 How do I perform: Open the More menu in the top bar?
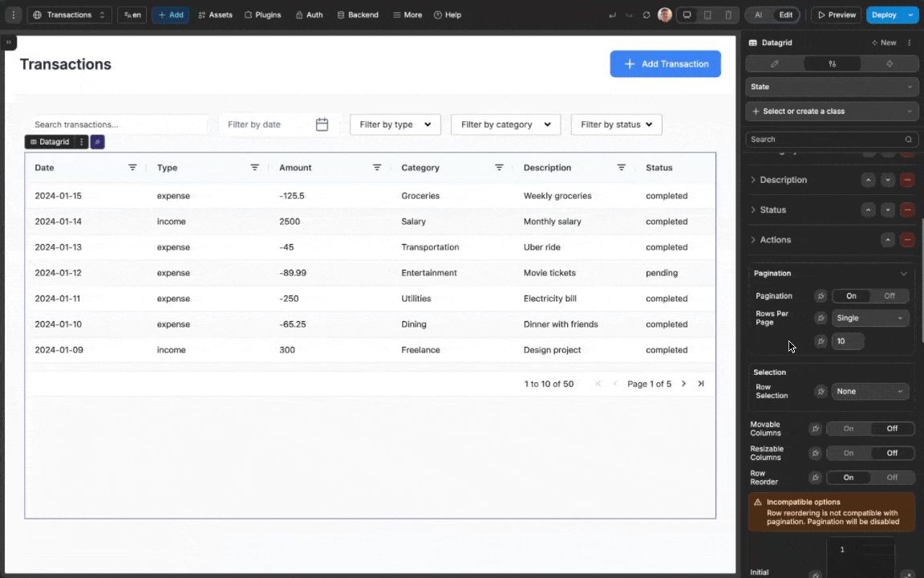click(x=407, y=14)
